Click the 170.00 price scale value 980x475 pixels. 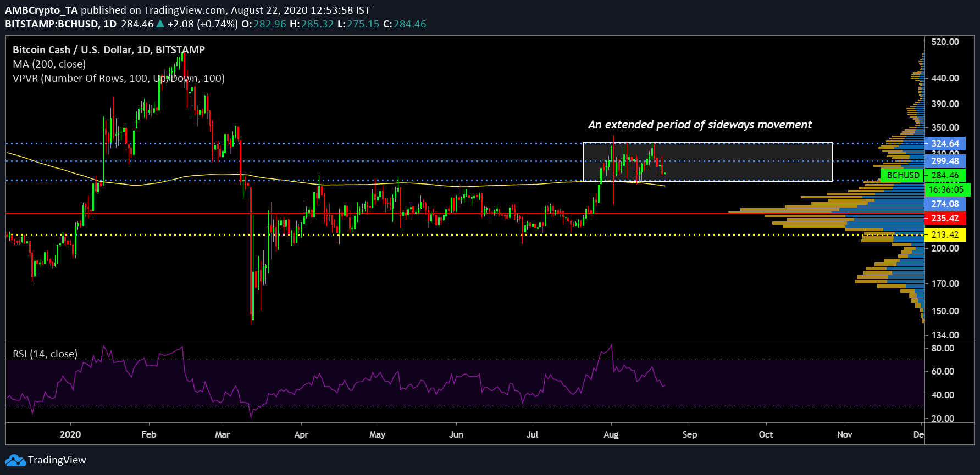(x=945, y=283)
